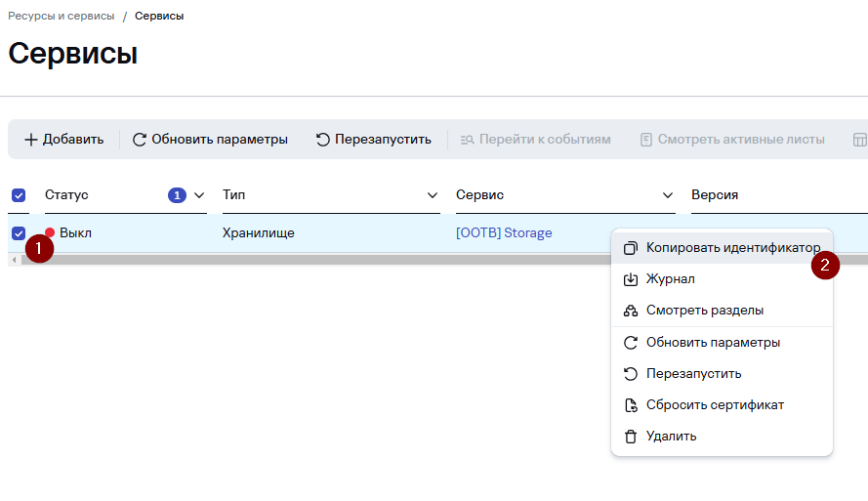Open the [OOTB] Storage service link

[504, 233]
